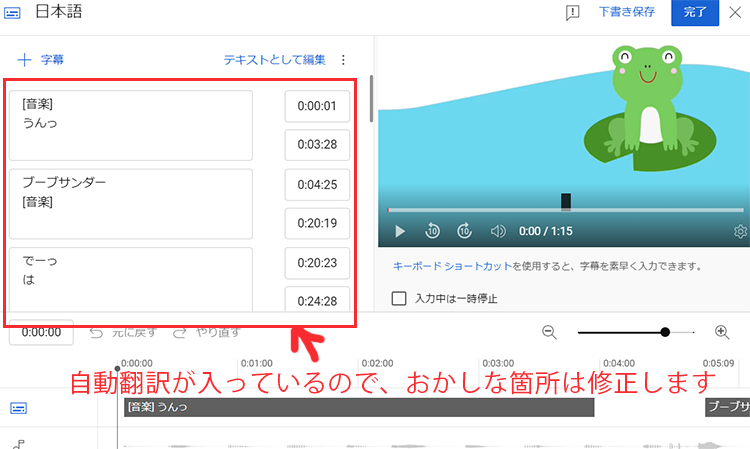Edit the caption text ブーブサンダー

(131, 204)
